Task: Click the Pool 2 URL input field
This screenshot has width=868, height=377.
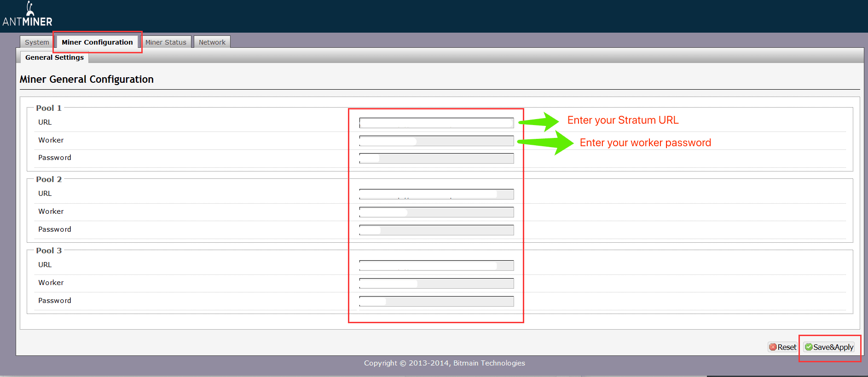Action: point(436,194)
